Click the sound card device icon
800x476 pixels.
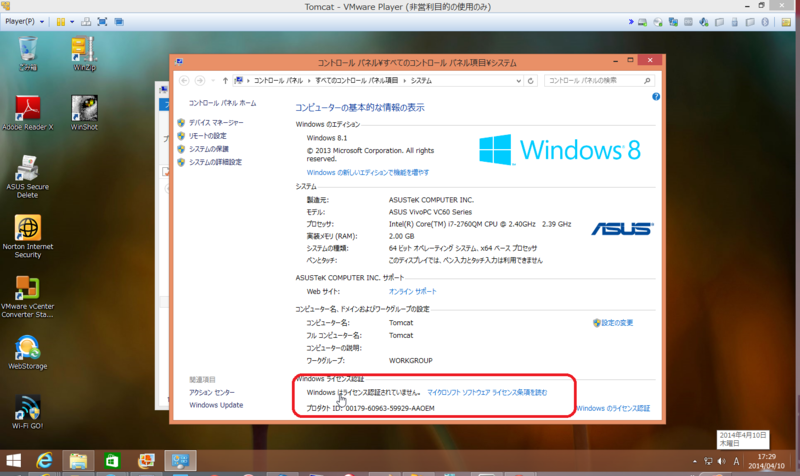[x=704, y=22]
